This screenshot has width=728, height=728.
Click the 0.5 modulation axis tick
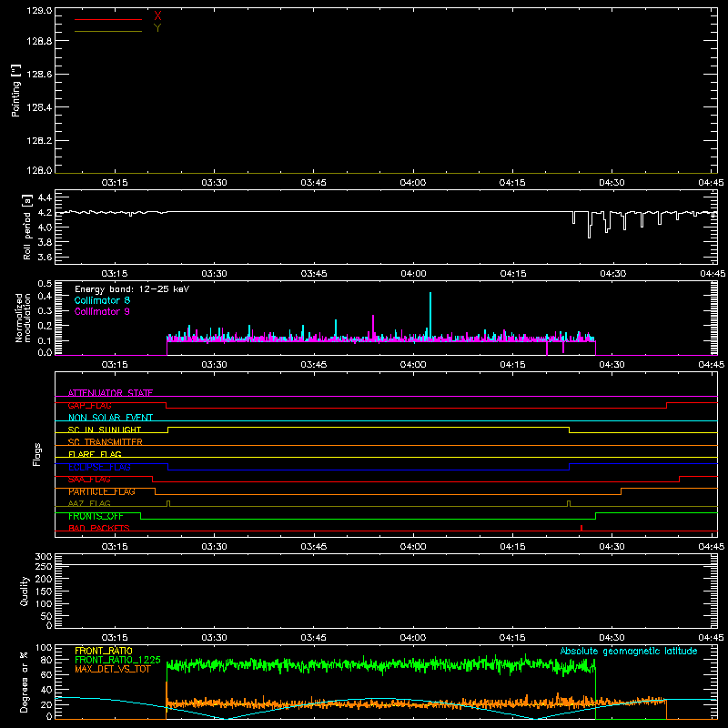(x=45, y=284)
